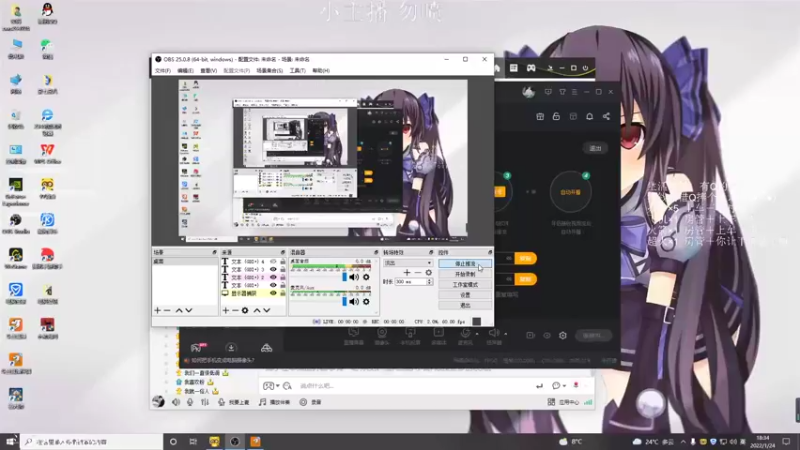Click the power icon in the top overlay bar
The height and width of the screenshot is (450, 800).
point(585,68)
